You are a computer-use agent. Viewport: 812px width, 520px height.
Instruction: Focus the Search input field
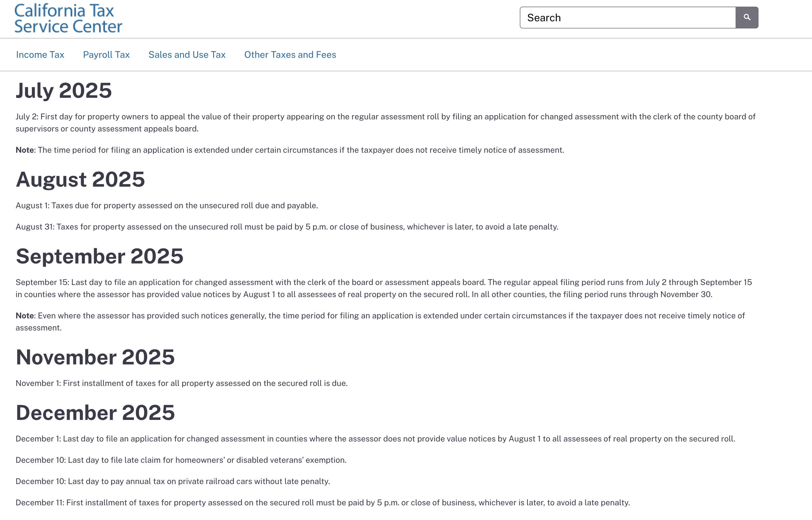pos(628,18)
